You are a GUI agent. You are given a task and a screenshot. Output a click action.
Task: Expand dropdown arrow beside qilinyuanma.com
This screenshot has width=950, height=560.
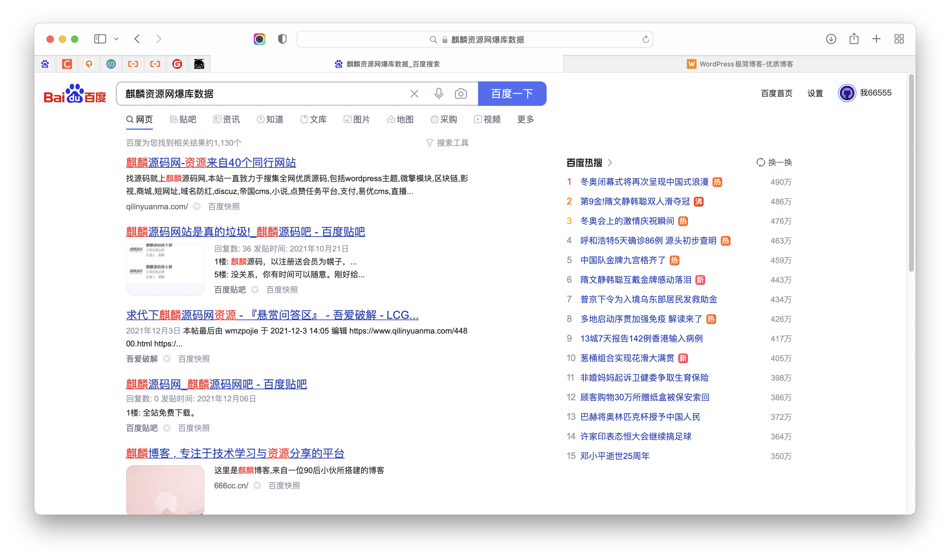click(197, 207)
